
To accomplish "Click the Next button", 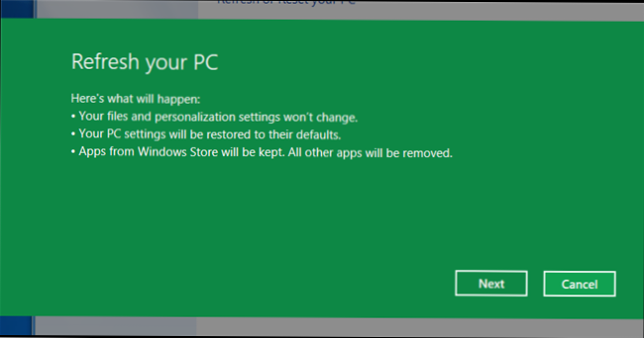I will point(491,284).
